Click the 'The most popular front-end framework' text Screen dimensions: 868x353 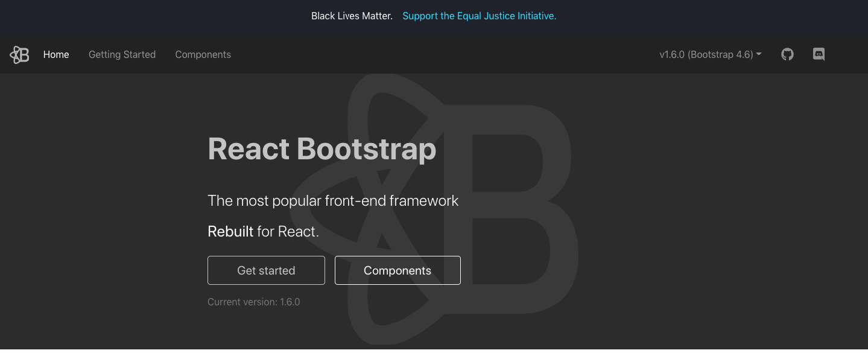click(x=333, y=201)
